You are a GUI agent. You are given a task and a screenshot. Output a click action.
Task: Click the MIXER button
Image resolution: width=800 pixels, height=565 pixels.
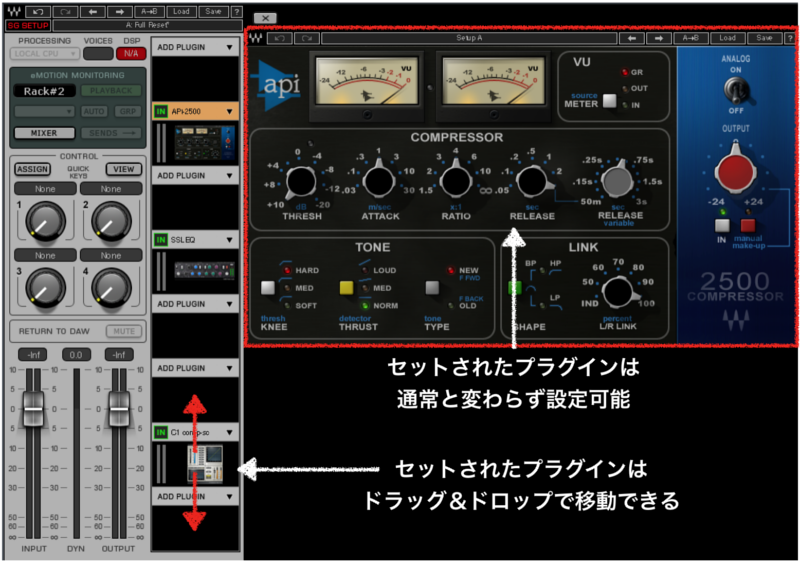(44, 133)
